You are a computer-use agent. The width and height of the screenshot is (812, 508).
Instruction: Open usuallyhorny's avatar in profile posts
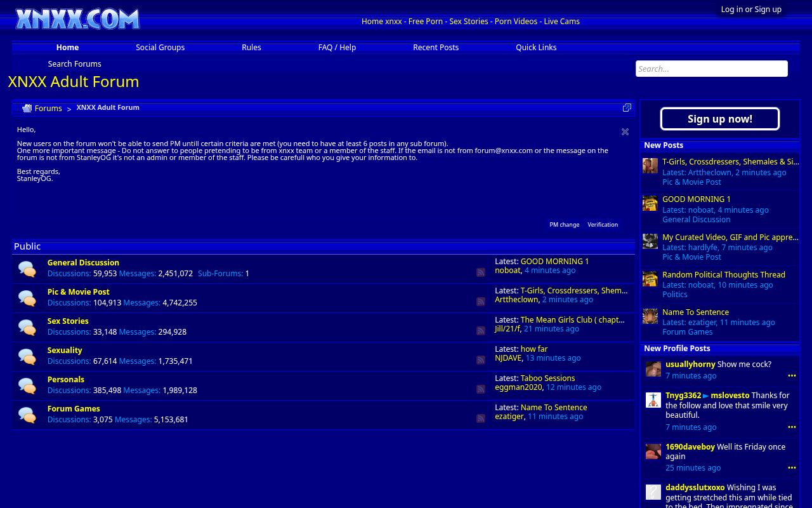pos(653,369)
